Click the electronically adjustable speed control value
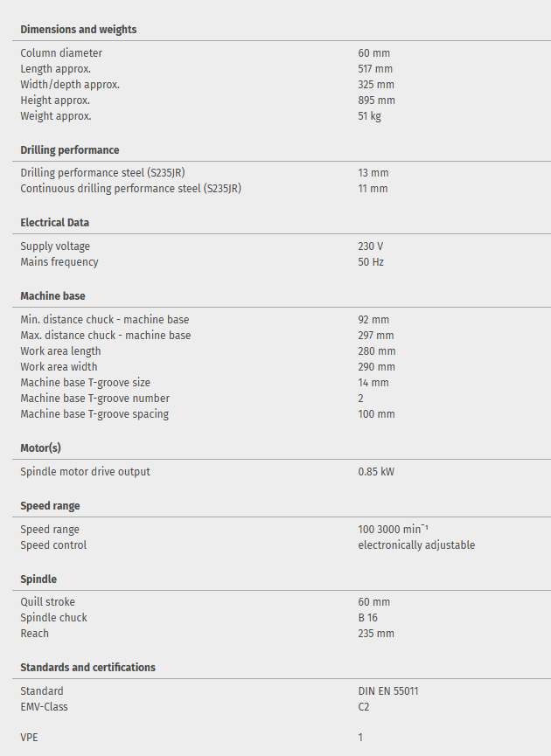 (416, 545)
